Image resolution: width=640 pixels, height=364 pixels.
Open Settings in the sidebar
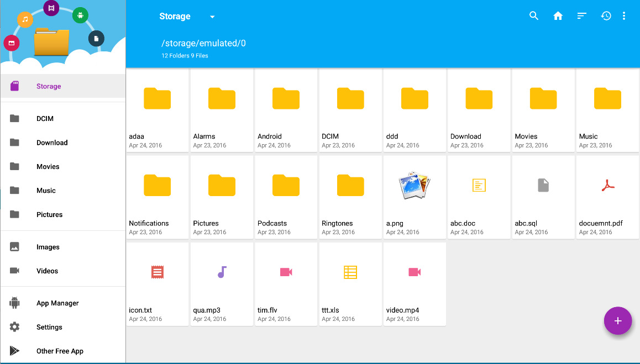[x=49, y=327]
